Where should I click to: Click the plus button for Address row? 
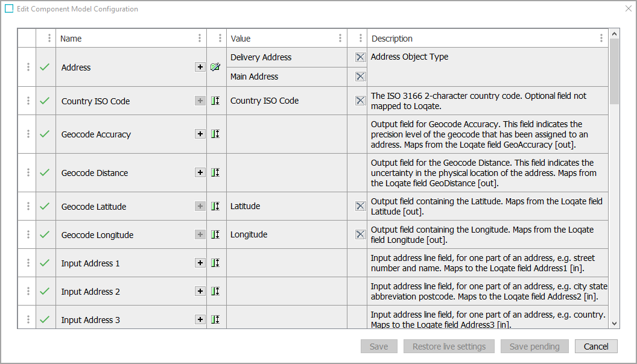click(200, 67)
